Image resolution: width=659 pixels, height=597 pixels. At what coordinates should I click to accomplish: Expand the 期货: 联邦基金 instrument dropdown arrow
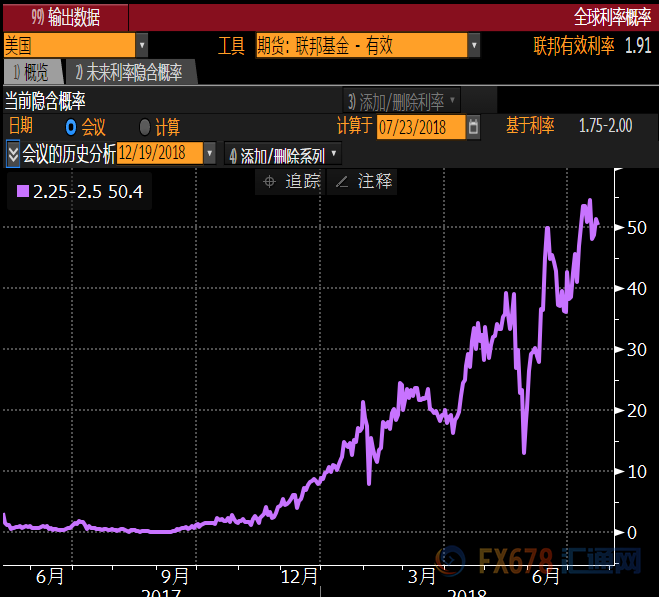(x=473, y=46)
